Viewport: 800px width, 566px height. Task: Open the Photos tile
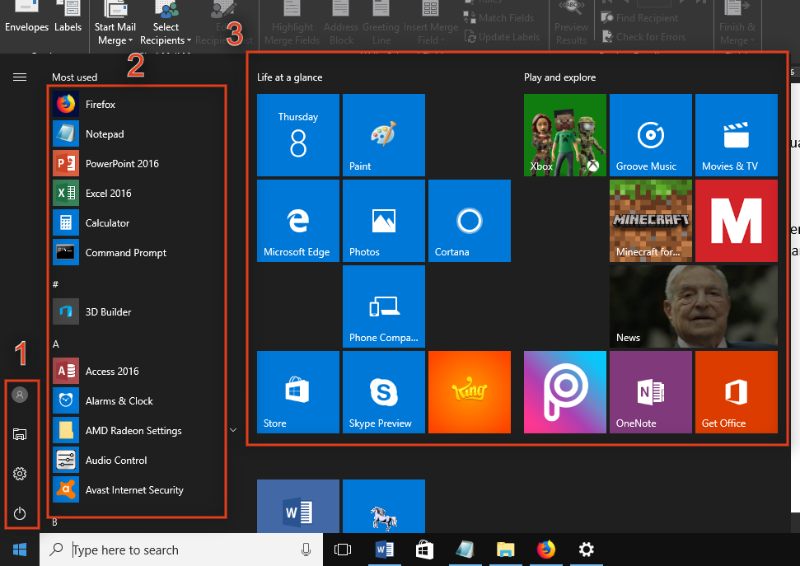(x=384, y=221)
